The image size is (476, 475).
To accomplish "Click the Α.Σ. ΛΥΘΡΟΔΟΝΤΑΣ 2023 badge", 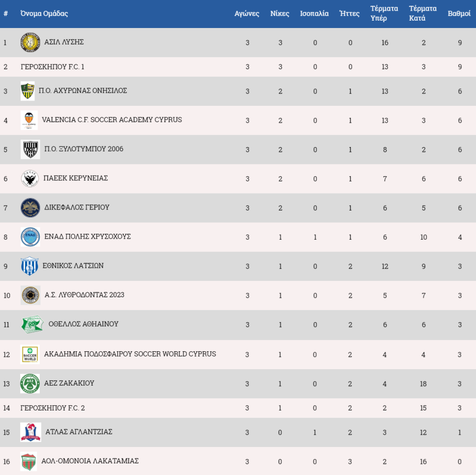I will (30, 295).
